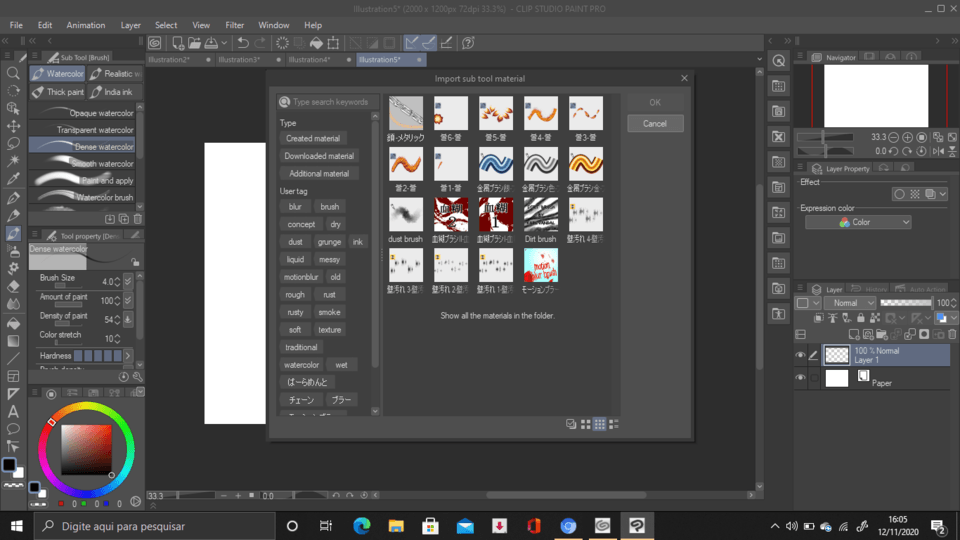
Task: Hide Layer 1 with the eye icon
Action: pos(800,355)
